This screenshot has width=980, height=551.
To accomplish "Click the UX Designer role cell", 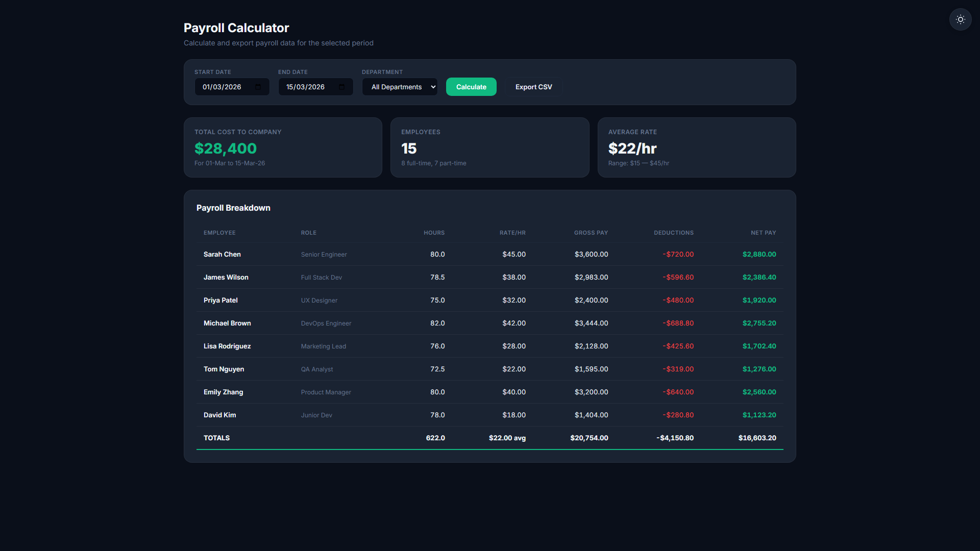I will 319,300.
